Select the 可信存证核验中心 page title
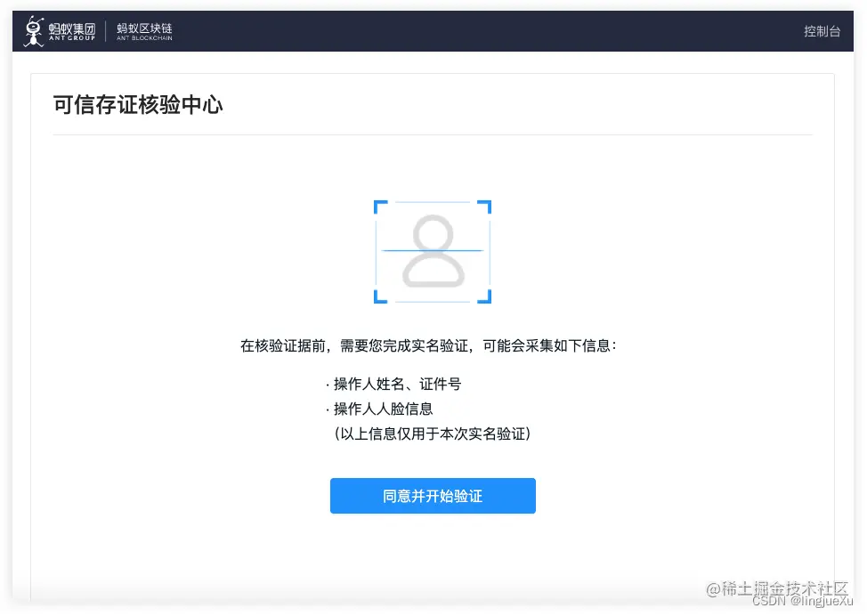The image size is (867, 616). coord(138,105)
